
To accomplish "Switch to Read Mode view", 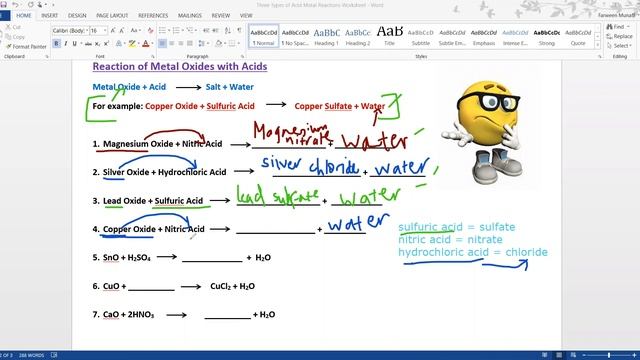I will pos(544,356).
